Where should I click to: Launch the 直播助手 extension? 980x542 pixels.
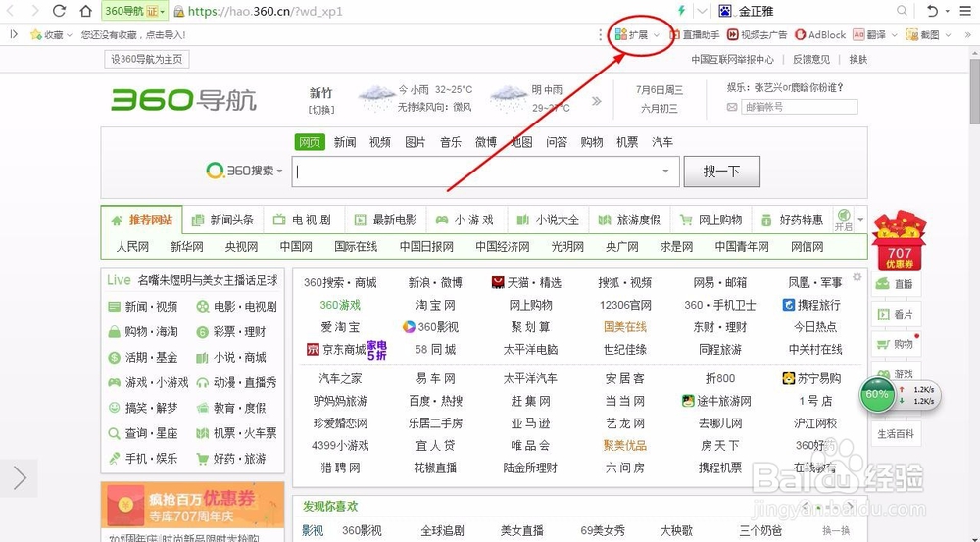[x=695, y=35]
